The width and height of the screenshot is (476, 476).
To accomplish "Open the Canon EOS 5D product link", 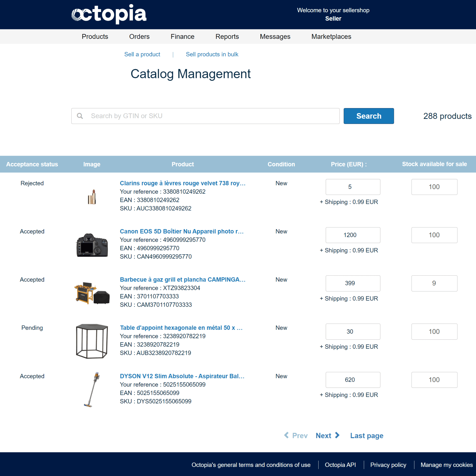I will tap(182, 231).
